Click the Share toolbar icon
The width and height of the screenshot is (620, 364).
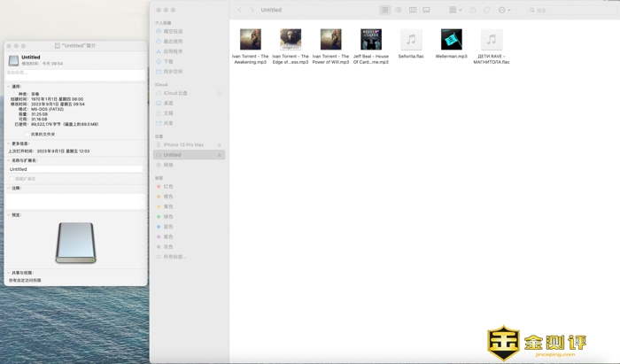click(x=473, y=10)
